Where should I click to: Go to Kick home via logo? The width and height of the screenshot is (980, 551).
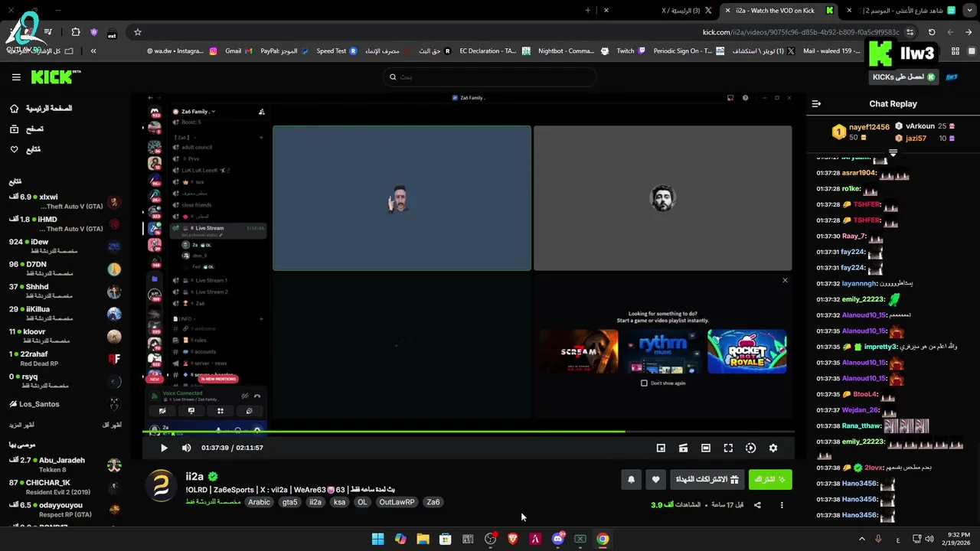(x=54, y=77)
